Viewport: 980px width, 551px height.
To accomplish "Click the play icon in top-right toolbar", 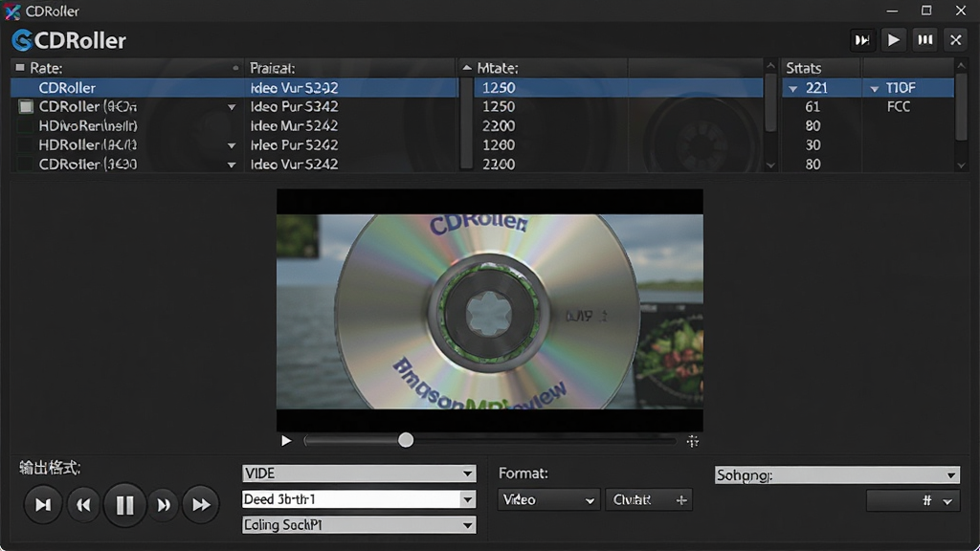I will coord(894,40).
